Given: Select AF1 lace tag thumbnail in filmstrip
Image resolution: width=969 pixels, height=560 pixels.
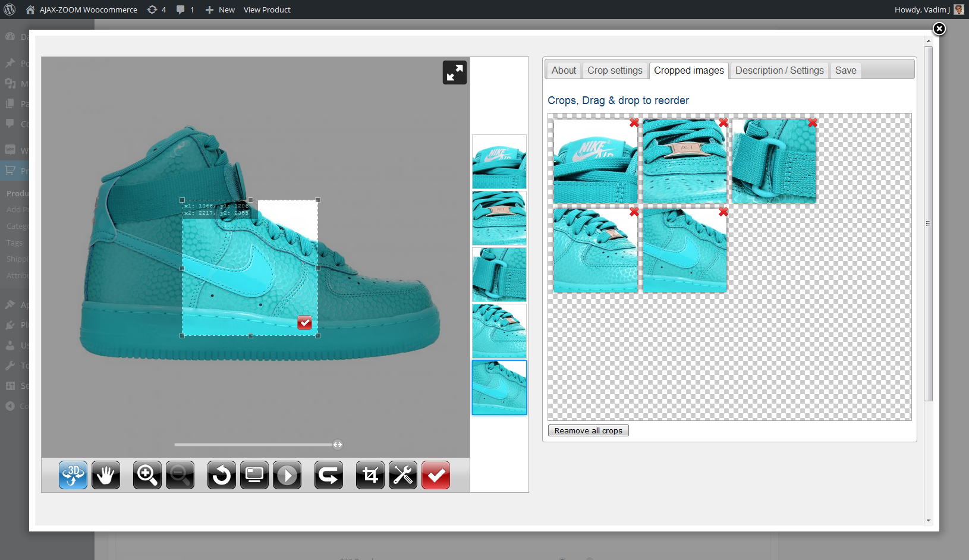Looking at the screenshot, I should (499, 218).
